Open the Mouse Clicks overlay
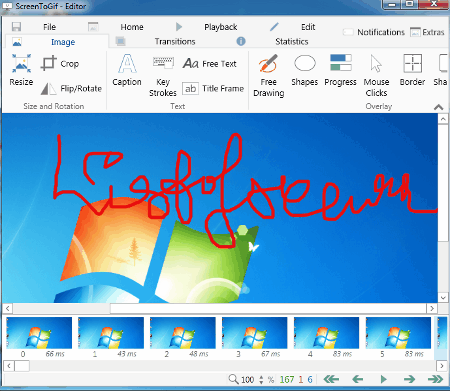The height and width of the screenshot is (391, 450). [376, 76]
